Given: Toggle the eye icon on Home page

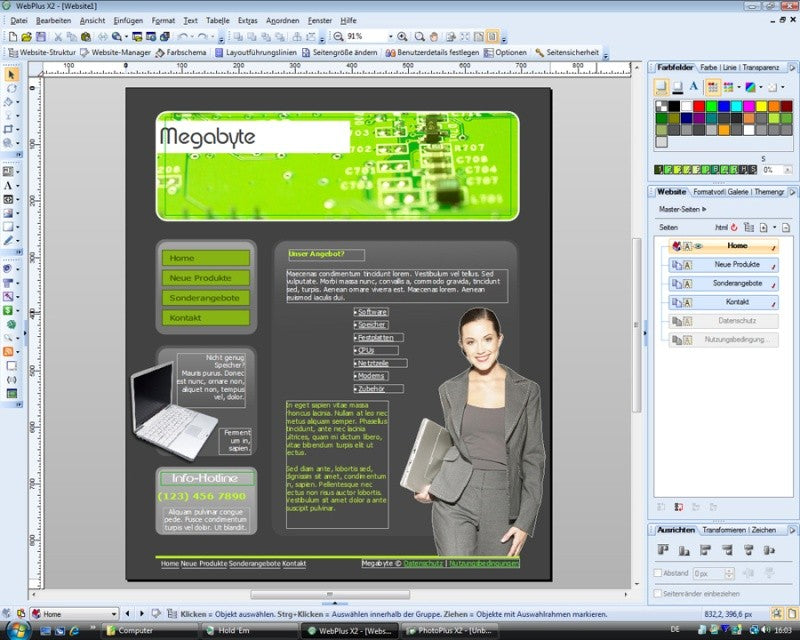Looking at the screenshot, I should (698, 247).
